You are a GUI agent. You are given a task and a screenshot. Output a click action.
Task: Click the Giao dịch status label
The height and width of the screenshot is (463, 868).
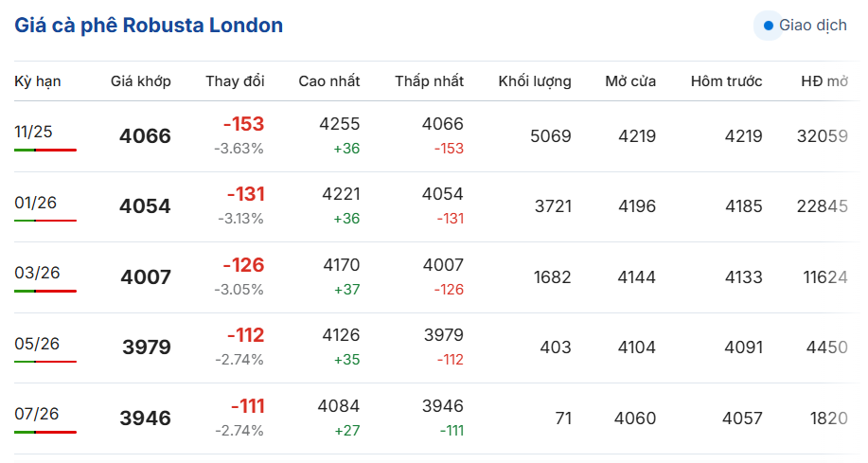pos(813,26)
